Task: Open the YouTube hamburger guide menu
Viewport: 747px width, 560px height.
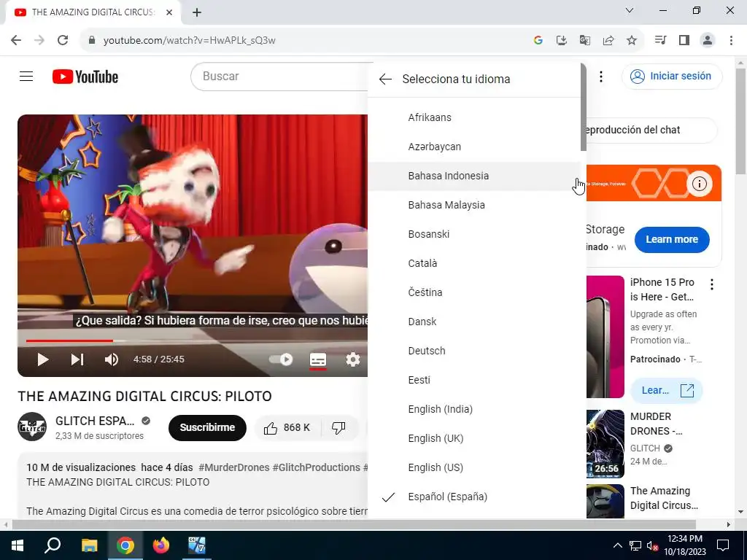Action: 26,76
